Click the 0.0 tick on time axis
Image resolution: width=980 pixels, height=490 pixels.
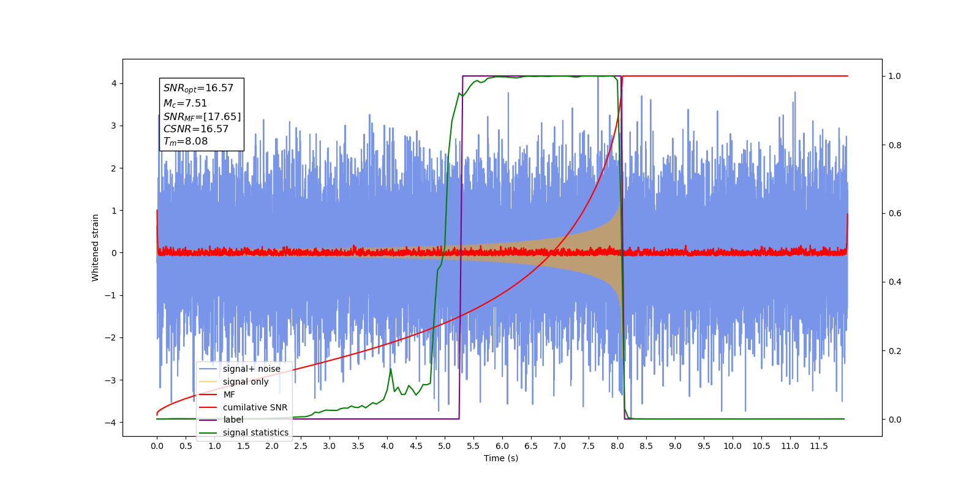tap(157, 446)
